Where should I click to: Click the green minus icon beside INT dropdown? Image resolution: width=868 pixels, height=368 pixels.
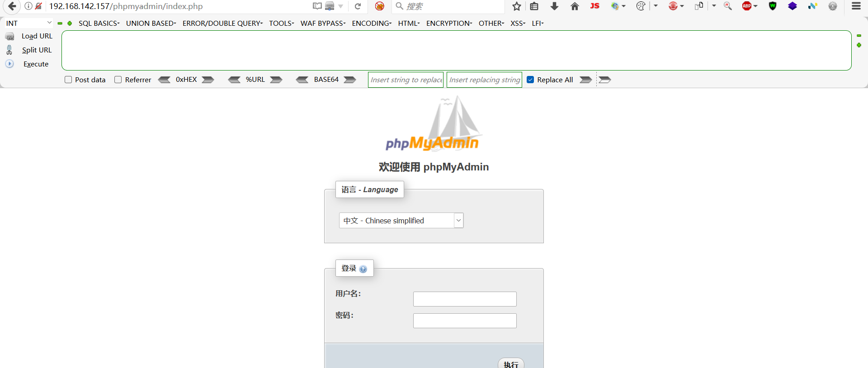coord(60,23)
